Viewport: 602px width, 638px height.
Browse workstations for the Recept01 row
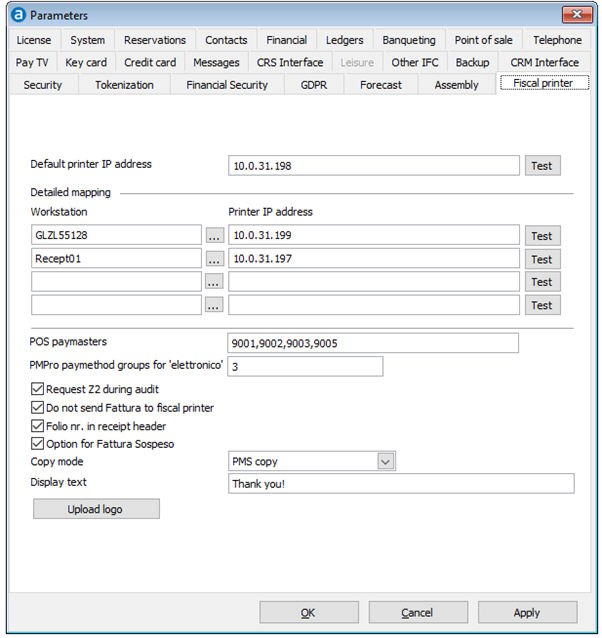coord(214,259)
